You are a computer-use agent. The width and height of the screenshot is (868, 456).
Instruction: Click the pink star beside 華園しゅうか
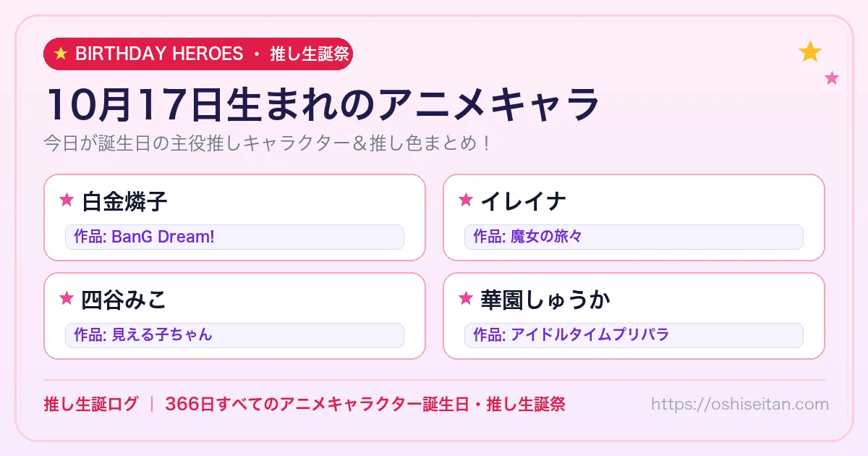466,298
